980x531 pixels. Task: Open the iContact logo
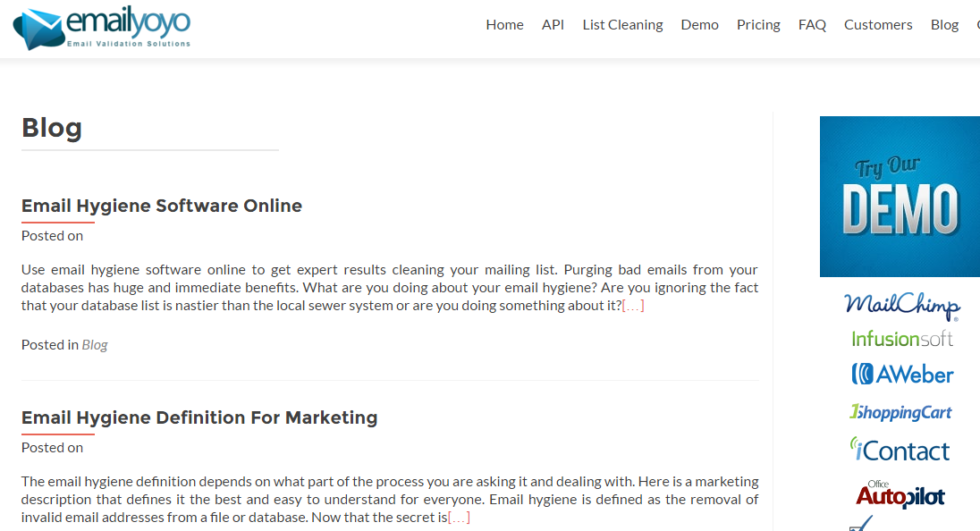coord(900,450)
